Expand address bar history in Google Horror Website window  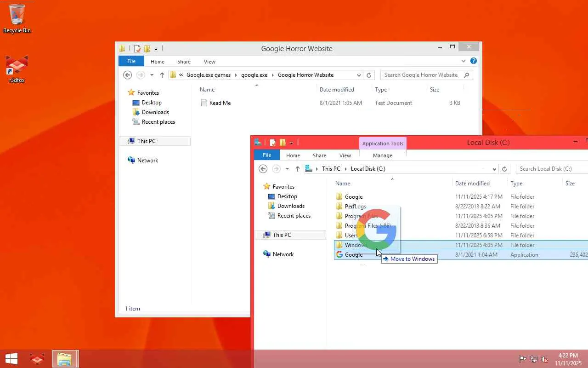(x=359, y=75)
